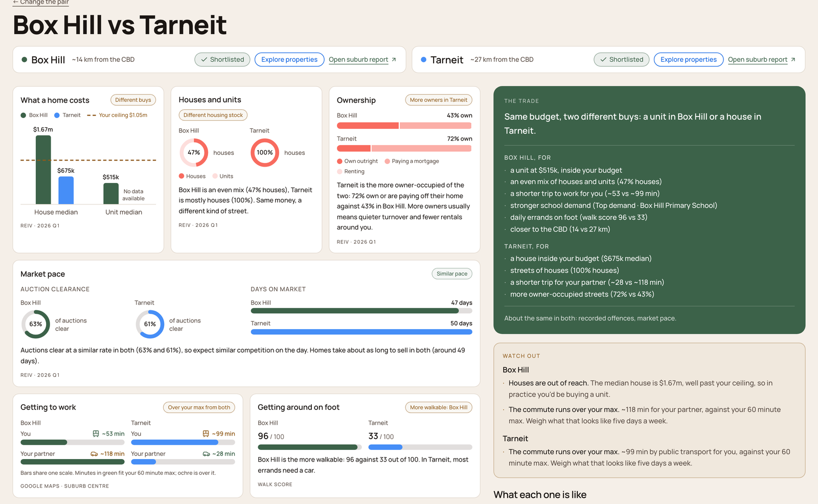Click the checkmark icon in Tarneit Shortlisted
The height and width of the screenshot is (504, 818).
tap(603, 60)
